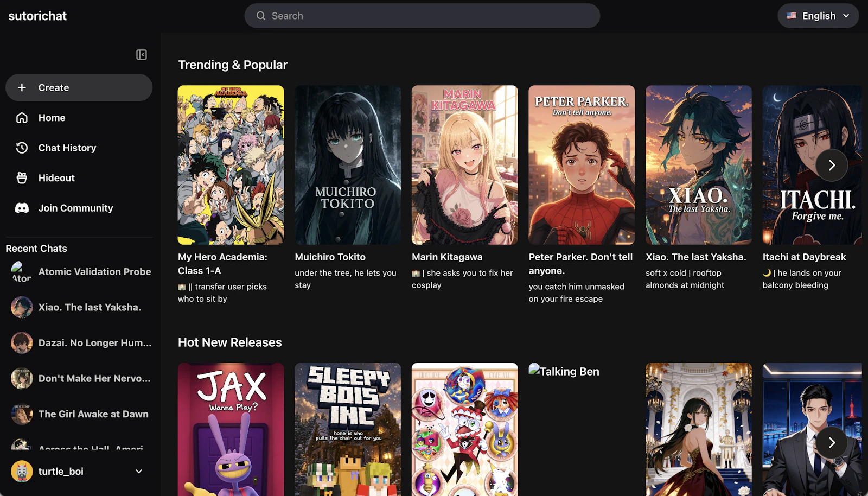Viewport: 868px width, 496px height.
Task: Select Join Community link
Action: coord(79,208)
